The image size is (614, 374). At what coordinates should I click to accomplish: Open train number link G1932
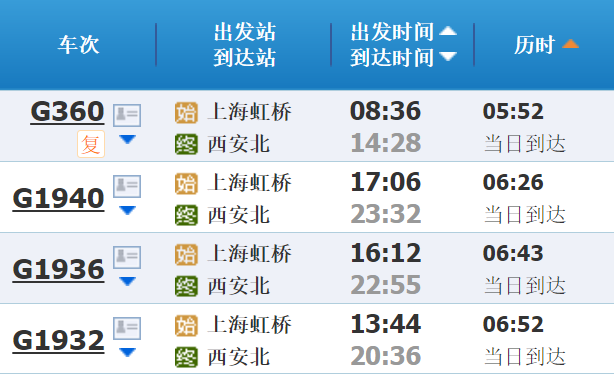tap(58, 340)
